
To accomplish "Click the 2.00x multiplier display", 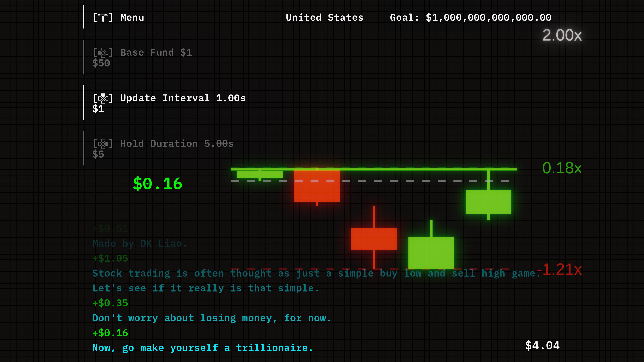I will [562, 36].
